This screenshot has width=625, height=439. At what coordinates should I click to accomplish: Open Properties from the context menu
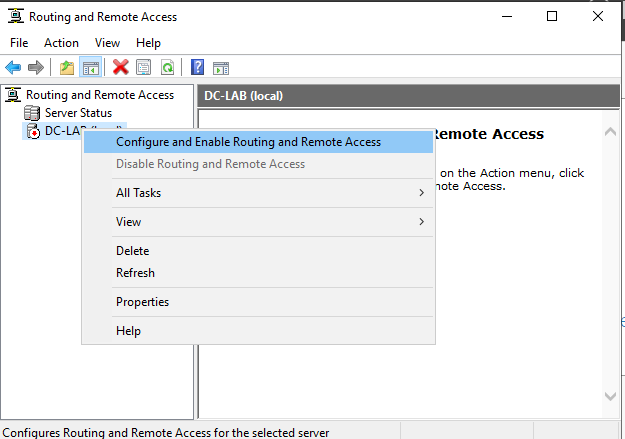coord(142,302)
